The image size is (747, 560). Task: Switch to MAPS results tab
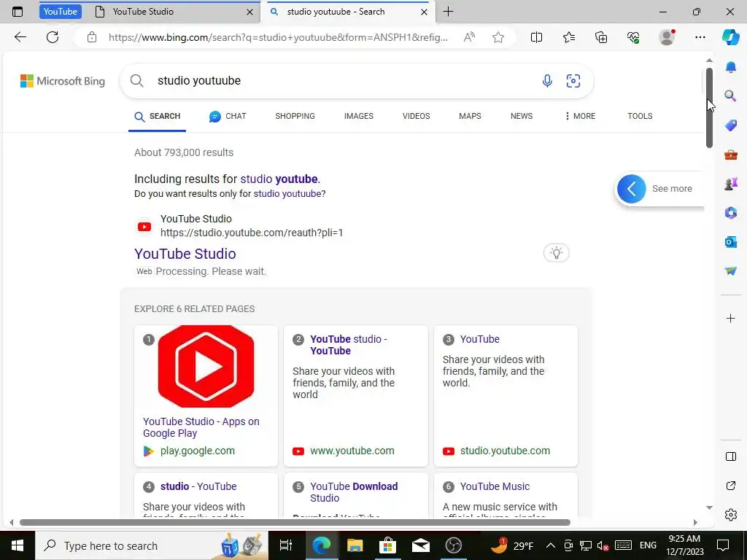(x=470, y=116)
